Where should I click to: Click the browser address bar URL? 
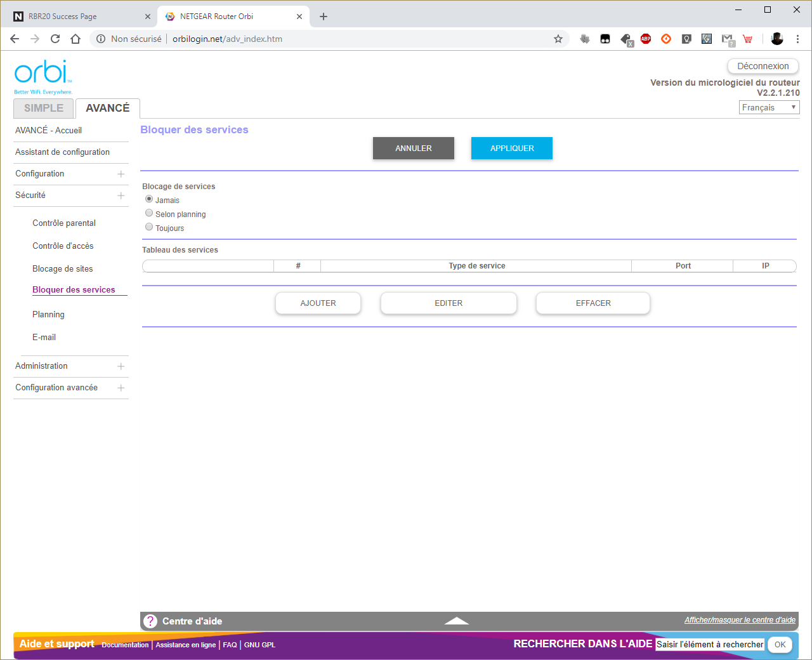227,39
